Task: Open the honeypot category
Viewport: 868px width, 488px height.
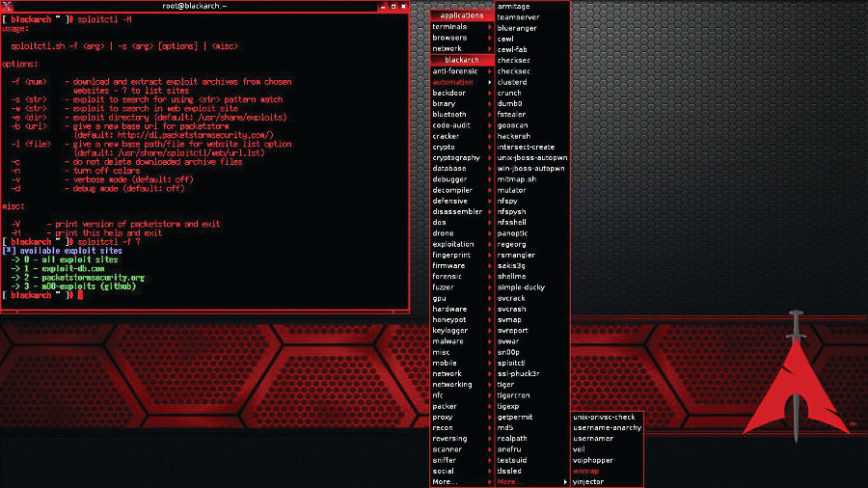Action: pyautogui.click(x=462, y=320)
